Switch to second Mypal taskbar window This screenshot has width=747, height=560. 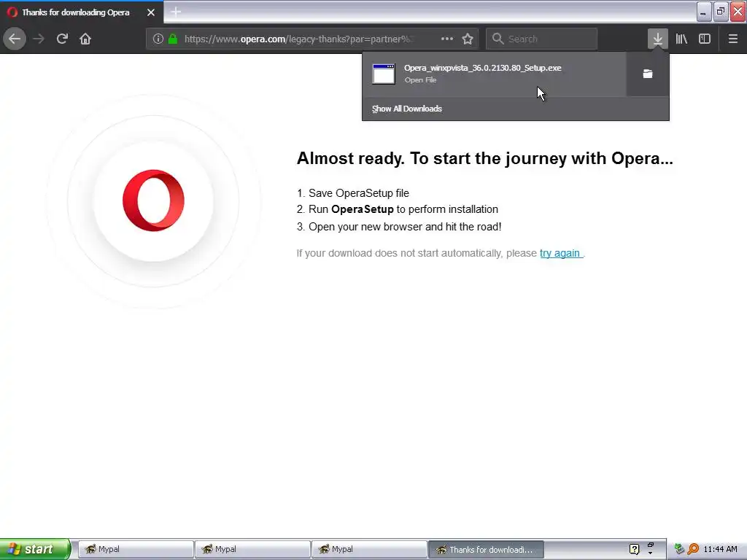point(252,549)
